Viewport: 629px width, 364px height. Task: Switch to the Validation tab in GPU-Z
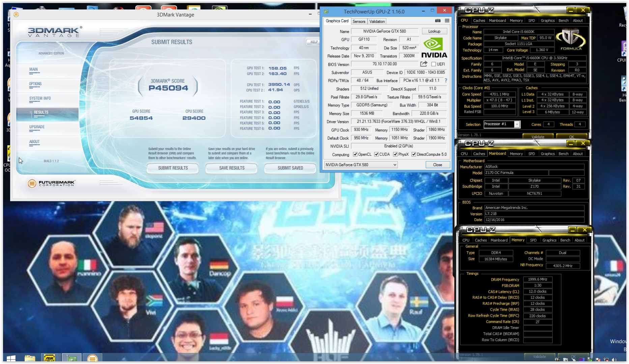(x=377, y=21)
